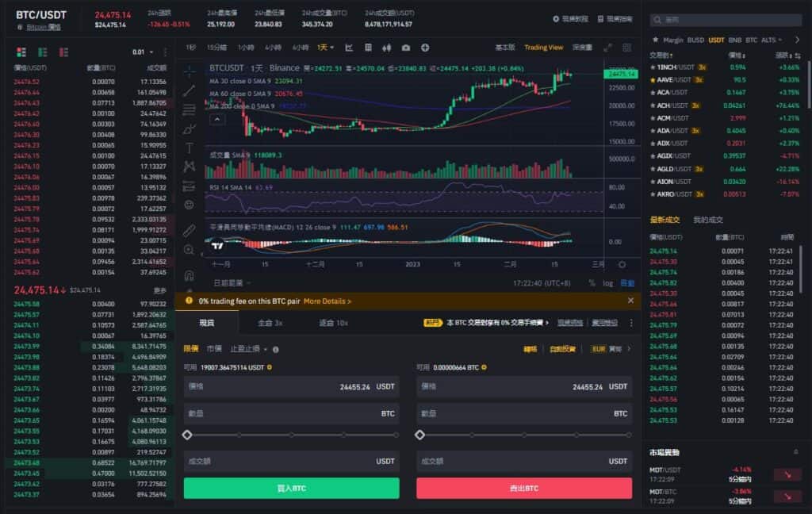This screenshot has height=514, width=812.
Task: Select the USDT market tab
Action: (x=716, y=40)
